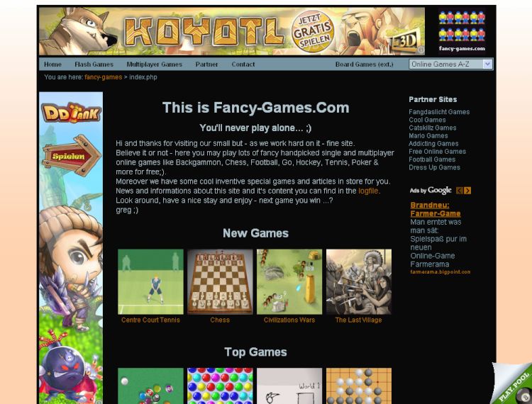Click the small info icon on Koyotl banner

pyautogui.click(x=421, y=50)
